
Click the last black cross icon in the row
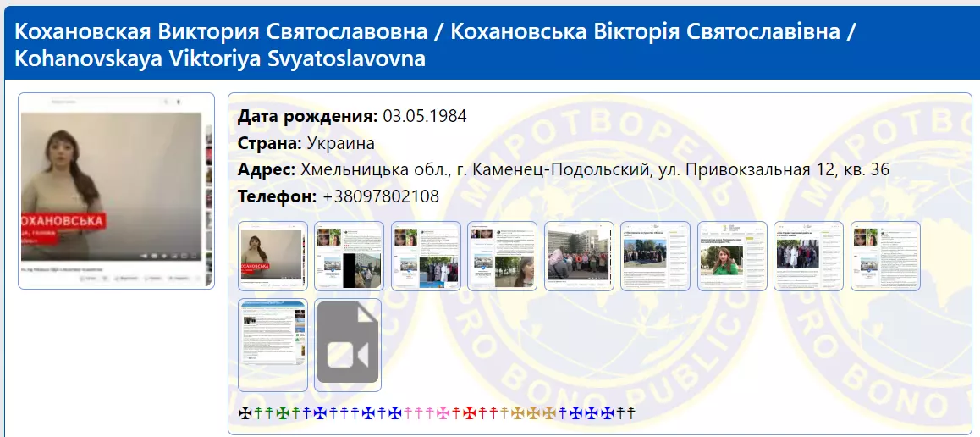[630, 413]
